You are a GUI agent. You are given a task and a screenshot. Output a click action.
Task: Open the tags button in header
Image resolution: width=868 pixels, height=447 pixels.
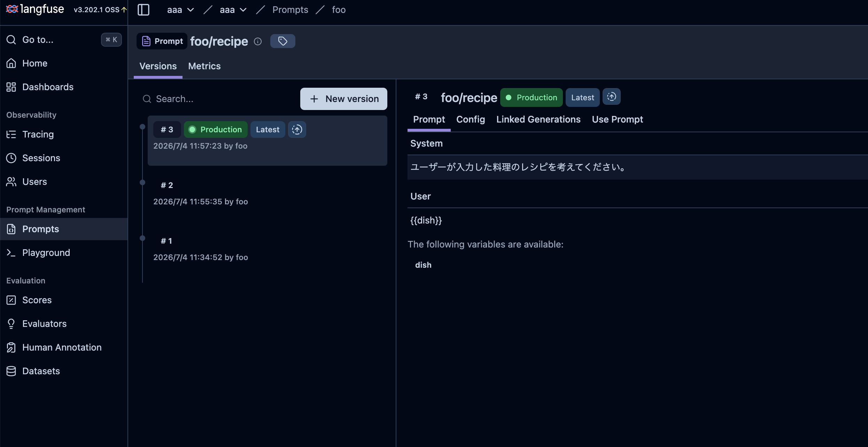[x=283, y=41]
